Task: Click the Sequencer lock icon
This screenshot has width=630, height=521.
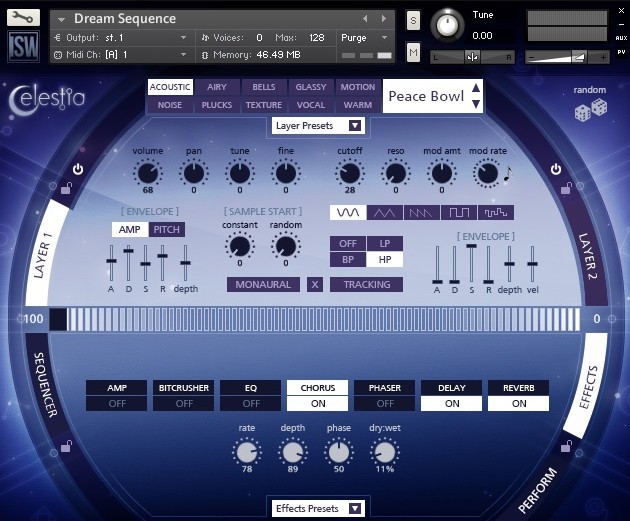Action: (x=66, y=446)
